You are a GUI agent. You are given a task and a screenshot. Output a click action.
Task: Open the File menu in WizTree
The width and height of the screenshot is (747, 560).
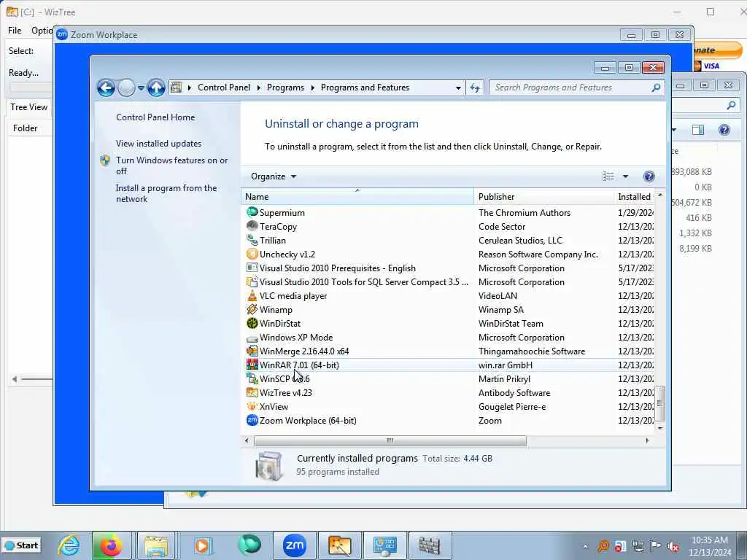pos(15,31)
